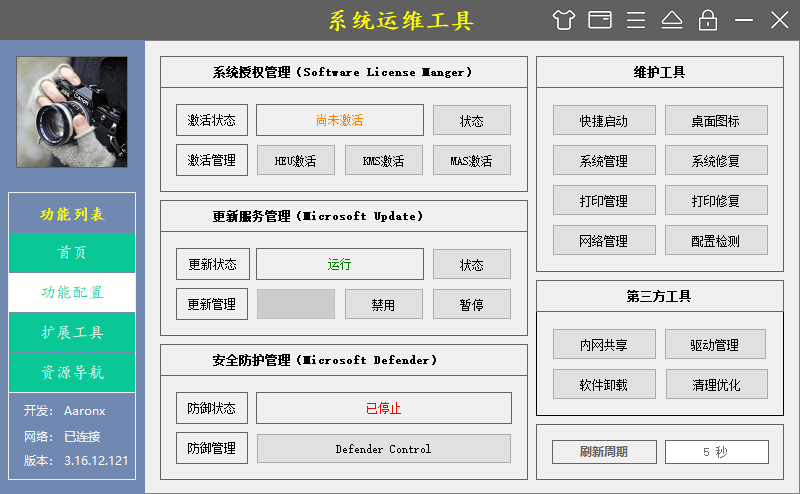Minimize the 系统运维工具 window
This screenshot has width=800, height=494.
pos(744,20)
